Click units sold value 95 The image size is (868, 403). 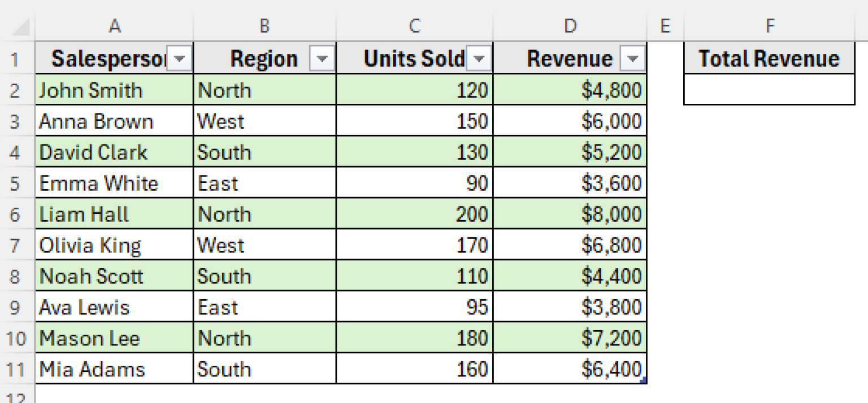(x=415, y=308)
